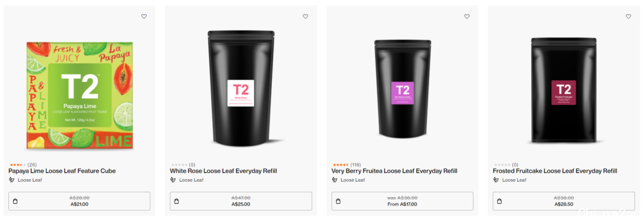Viewport: 644px width, 221px height.
Task: Click Frosted Fruitcake pouch image
Action: click(x=563, y=91)
